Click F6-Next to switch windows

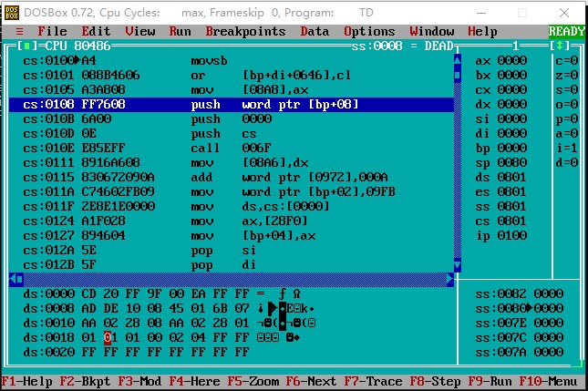tap(311, 382)
